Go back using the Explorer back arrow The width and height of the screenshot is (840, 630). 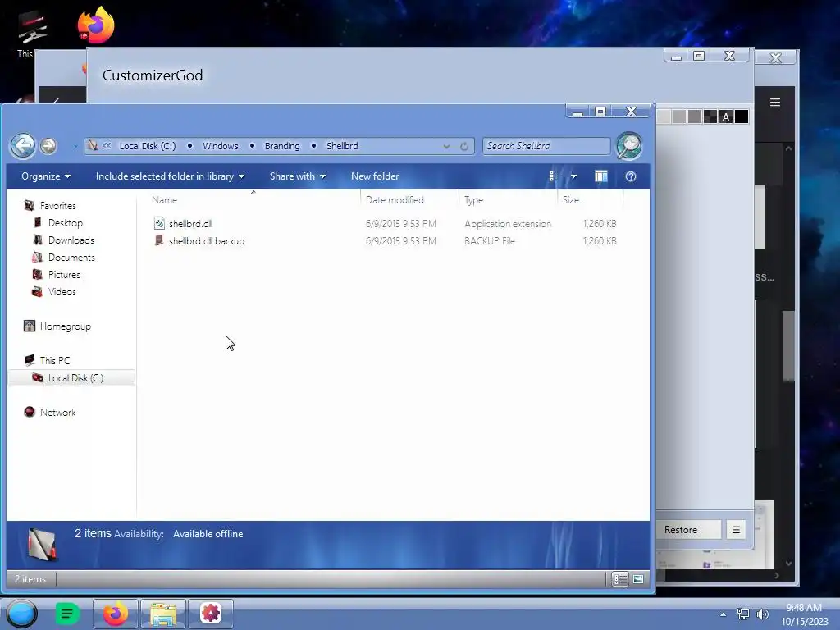tap(23, 145)
